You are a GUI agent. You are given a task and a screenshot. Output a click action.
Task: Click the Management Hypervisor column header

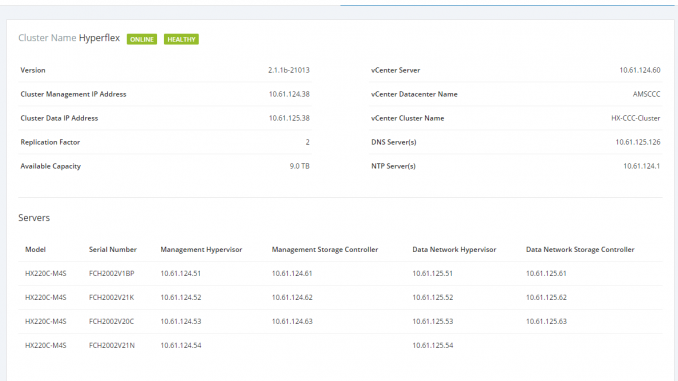[x=201, y=250]
